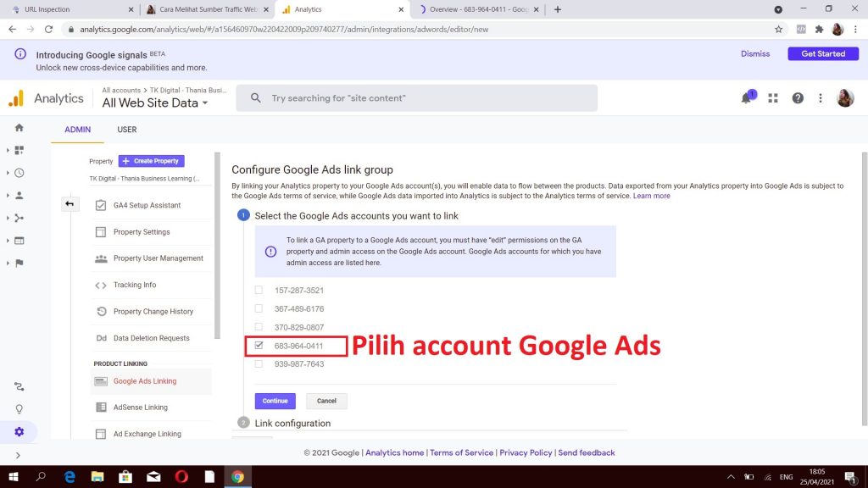Open the Home icon in left sidebar
This screenshot has height=488, width=868.
19,128
